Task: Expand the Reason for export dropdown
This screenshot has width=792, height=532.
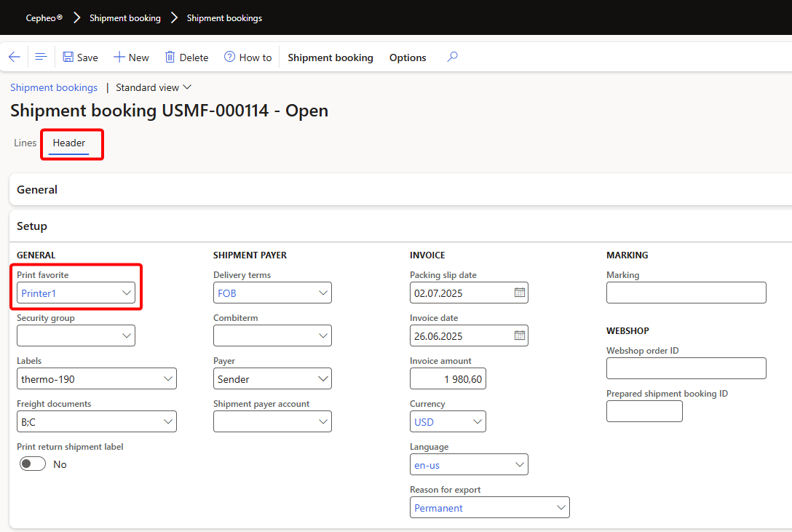Action: point(561,508)
